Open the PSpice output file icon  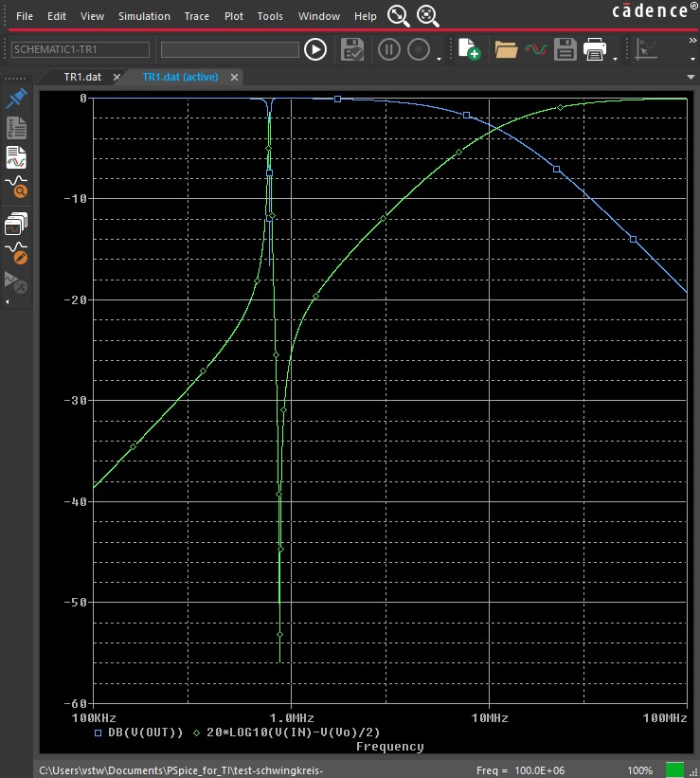[x=16, y=128]
